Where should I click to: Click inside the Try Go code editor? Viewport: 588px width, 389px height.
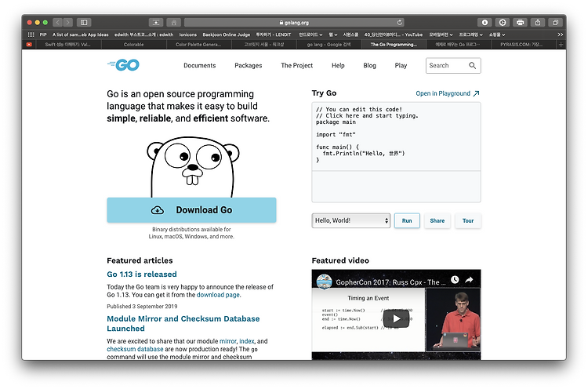point(396,136)
